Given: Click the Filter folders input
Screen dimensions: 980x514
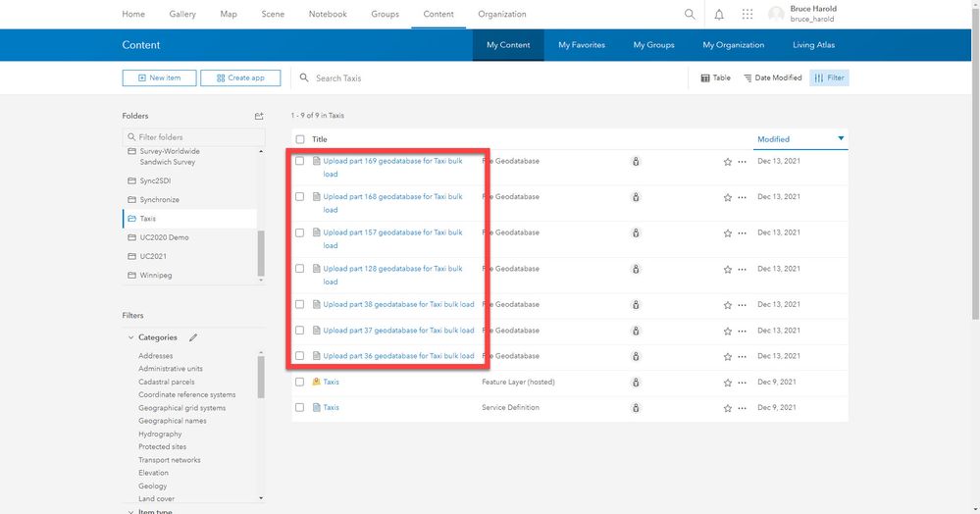Looking at the screenshot, I should (x=194, y=137).
